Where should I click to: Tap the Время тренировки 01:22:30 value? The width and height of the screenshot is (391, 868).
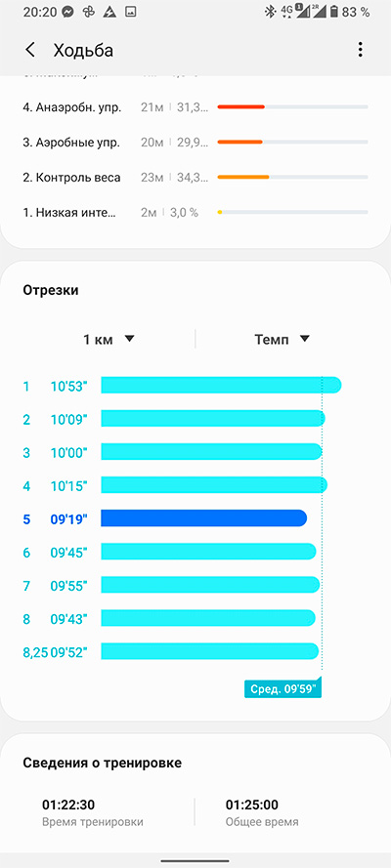click(67, 805)
